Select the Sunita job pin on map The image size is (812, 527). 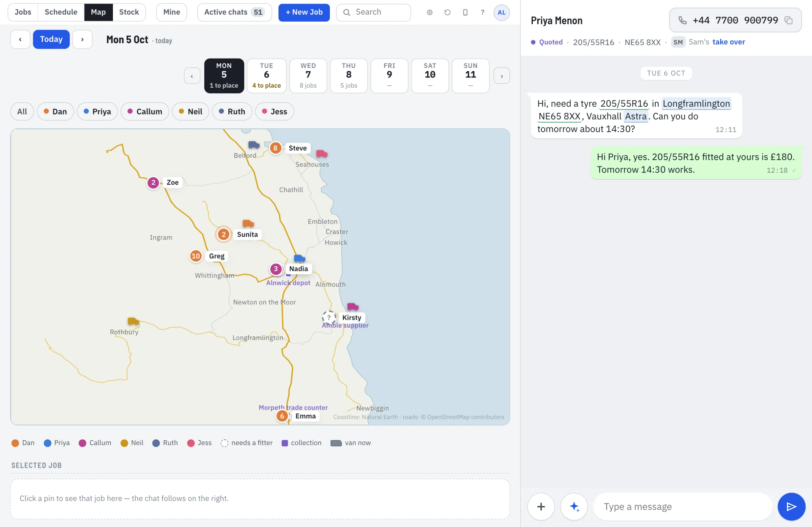click(224, 235)
